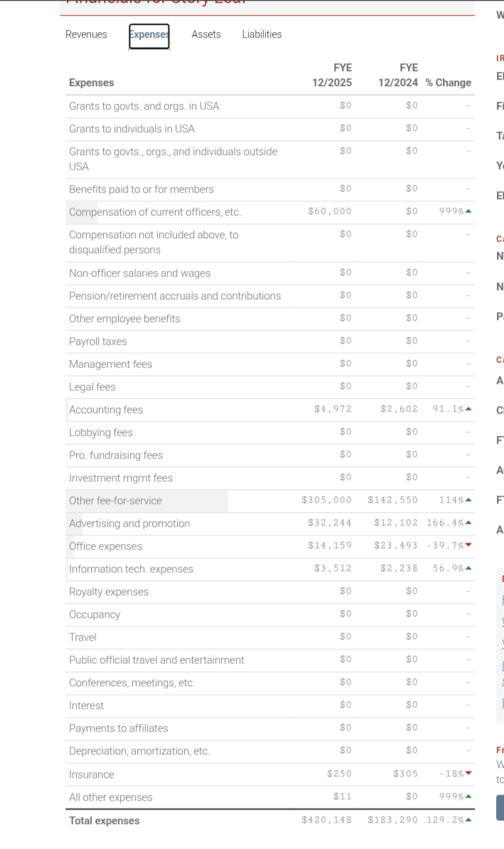Click the Compensation of current officers row label

click(155, 212)
